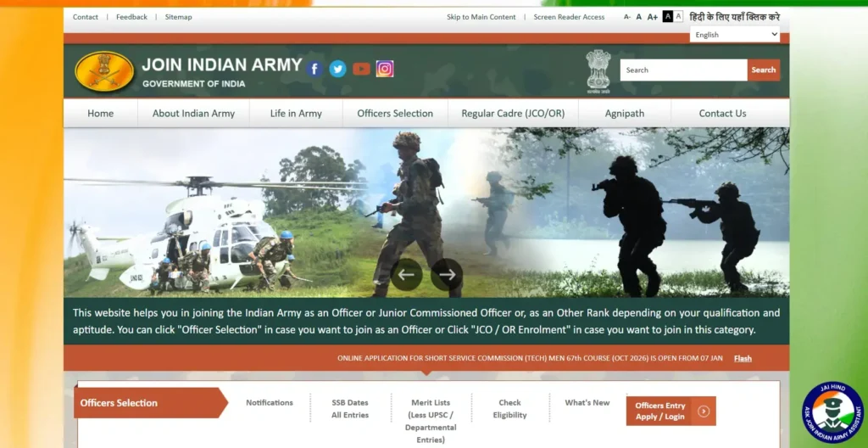Open Merit Lists (Less UPSC / Departmental Entries)

point(431,421)
